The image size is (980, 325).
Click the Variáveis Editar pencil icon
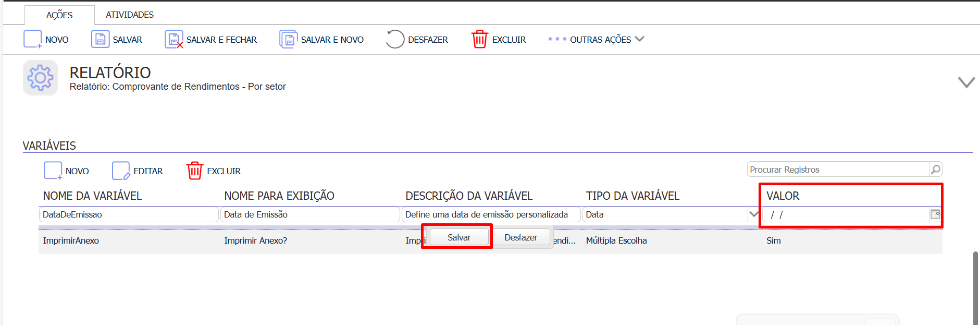click(121, 171)
